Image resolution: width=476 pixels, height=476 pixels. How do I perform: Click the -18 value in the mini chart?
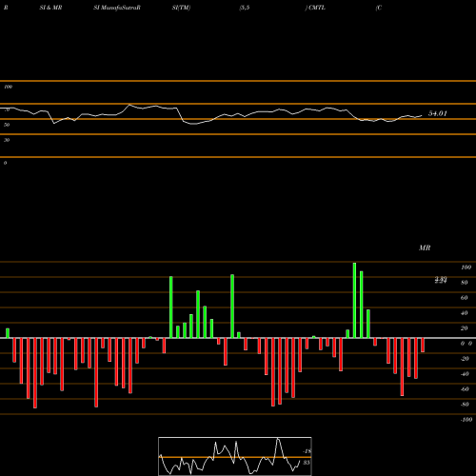[307, 451]
